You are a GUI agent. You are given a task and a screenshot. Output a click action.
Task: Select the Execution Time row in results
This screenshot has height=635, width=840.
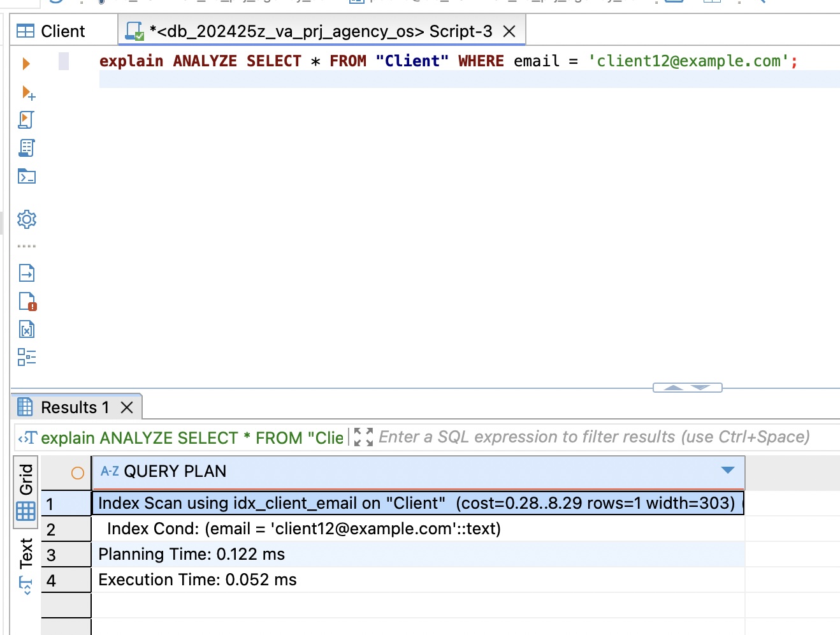(198, 580)
